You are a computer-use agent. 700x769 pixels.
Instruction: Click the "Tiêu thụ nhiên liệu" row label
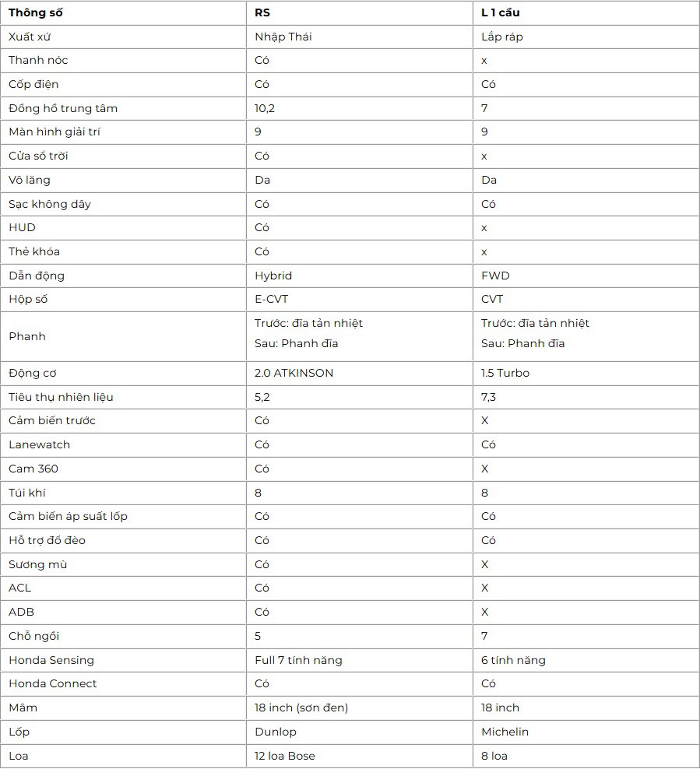pyautogui.click(x=61, y=397)
